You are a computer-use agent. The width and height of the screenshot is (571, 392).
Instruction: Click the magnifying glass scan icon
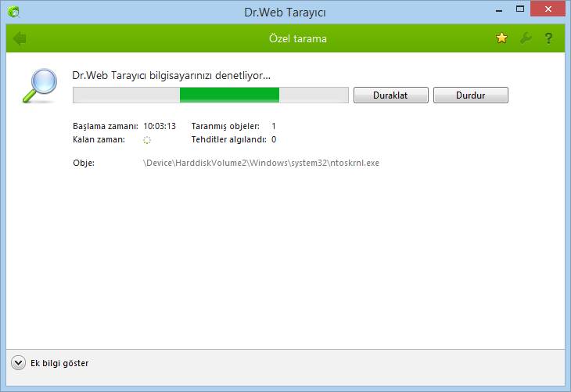39,86
